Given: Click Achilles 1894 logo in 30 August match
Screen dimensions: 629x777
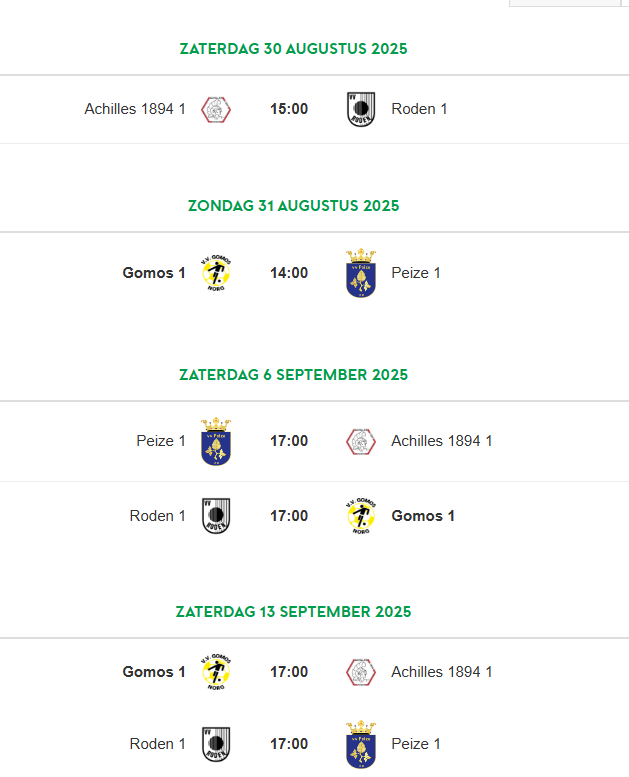Looking at the screenshot, I should point(216,110).
